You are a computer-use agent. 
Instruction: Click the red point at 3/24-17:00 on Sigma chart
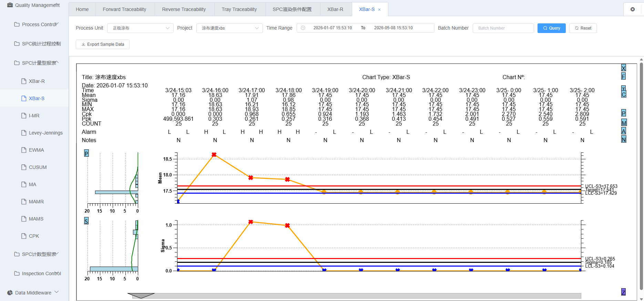251,222
